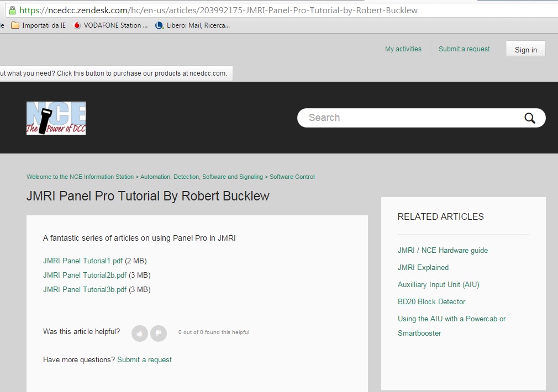The height and width of the screenshot is (392, 558).
Task: Download JMRI Panel Tutorial2b.pdf
Action: (85, 275)
